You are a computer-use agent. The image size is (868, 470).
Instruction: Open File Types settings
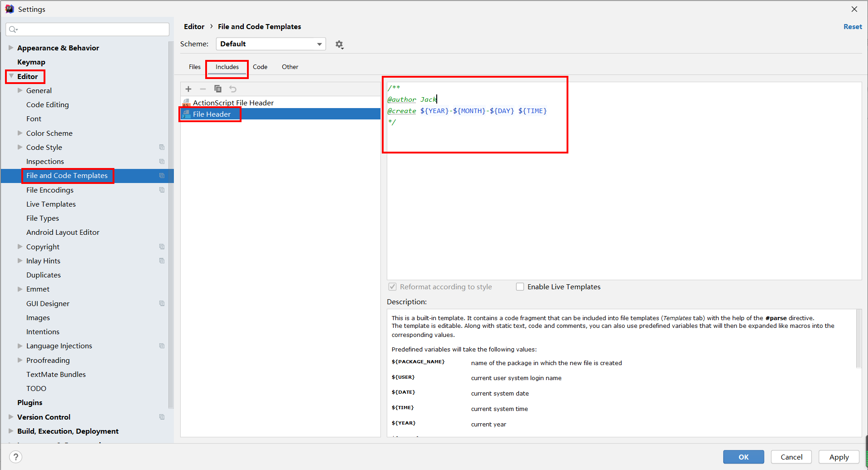tap(43, 218)
